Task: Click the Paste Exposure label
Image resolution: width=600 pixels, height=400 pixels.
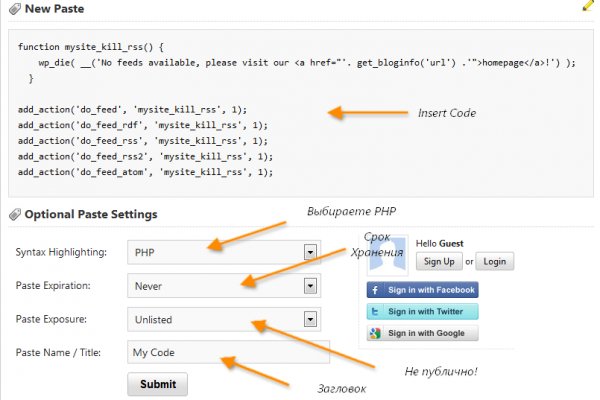Action: point(51,320)
